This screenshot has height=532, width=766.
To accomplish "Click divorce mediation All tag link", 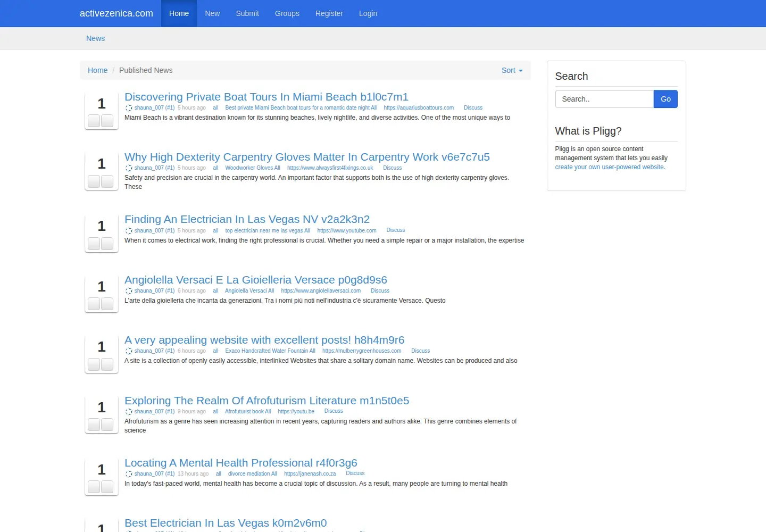I will tap(253, 473).
